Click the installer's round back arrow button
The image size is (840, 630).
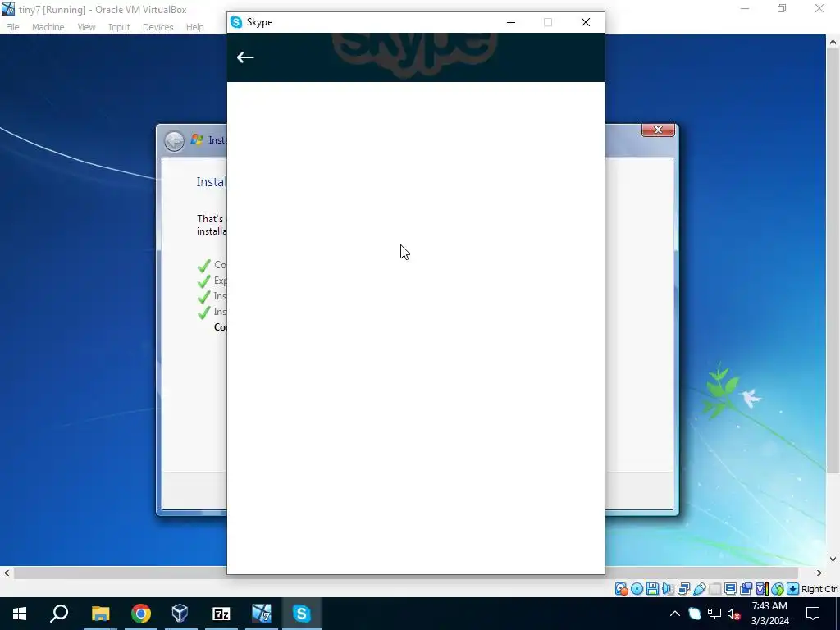click(174, 141)
